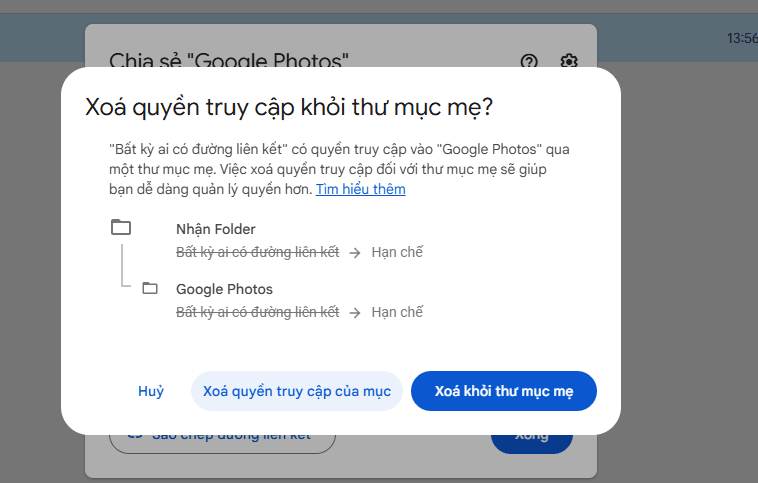The width and height of the screenshot is (758, 483).
Task: Click Hạn chế under Nhận Folder
Action: (x=397, y=252)
